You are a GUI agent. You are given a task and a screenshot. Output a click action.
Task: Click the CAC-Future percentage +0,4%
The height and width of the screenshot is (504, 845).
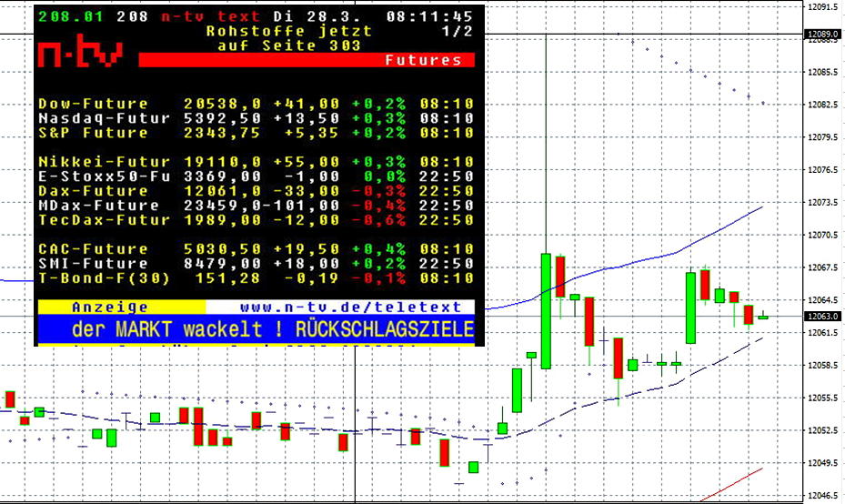pos(379,249)
